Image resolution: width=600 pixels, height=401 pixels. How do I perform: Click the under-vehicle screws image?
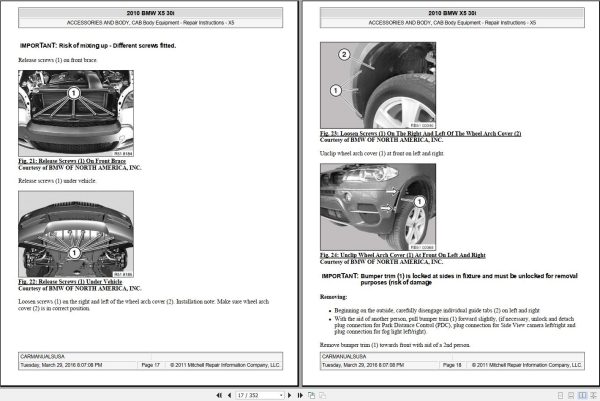76,234
